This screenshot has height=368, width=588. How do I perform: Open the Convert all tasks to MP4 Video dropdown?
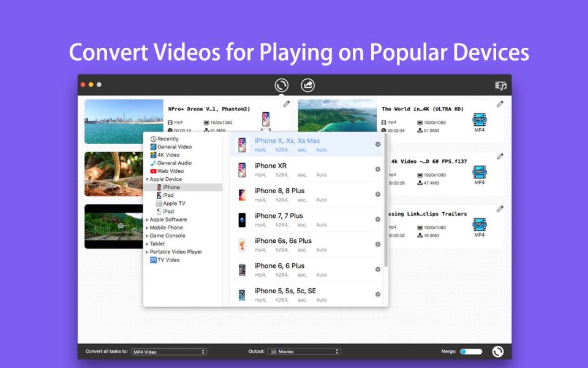(x=169, y=352)
